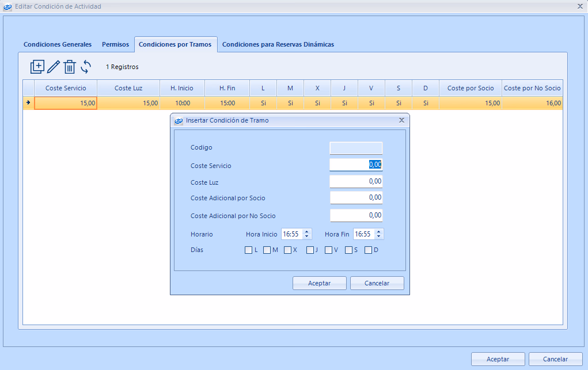Viewport: 588px width, 370px height.
Task: Close the Insertar Condición de Tramo dialog
Action: [401, 121]
